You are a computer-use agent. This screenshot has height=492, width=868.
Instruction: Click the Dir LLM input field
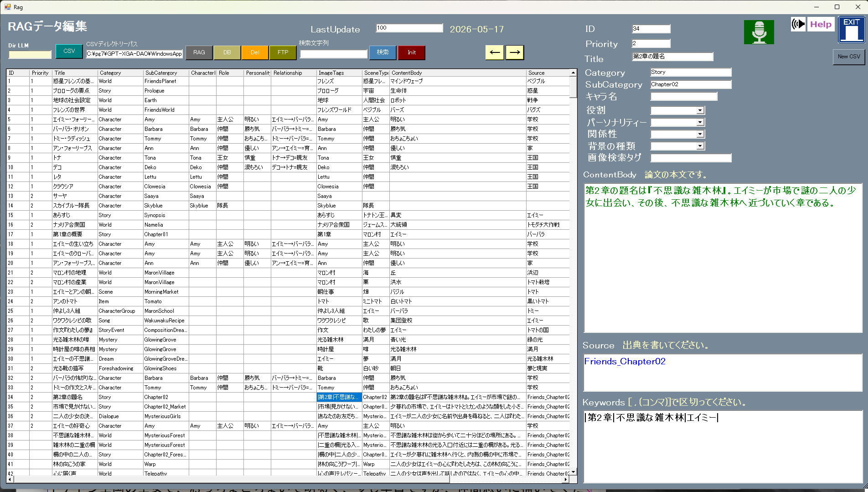coord(30,54)
